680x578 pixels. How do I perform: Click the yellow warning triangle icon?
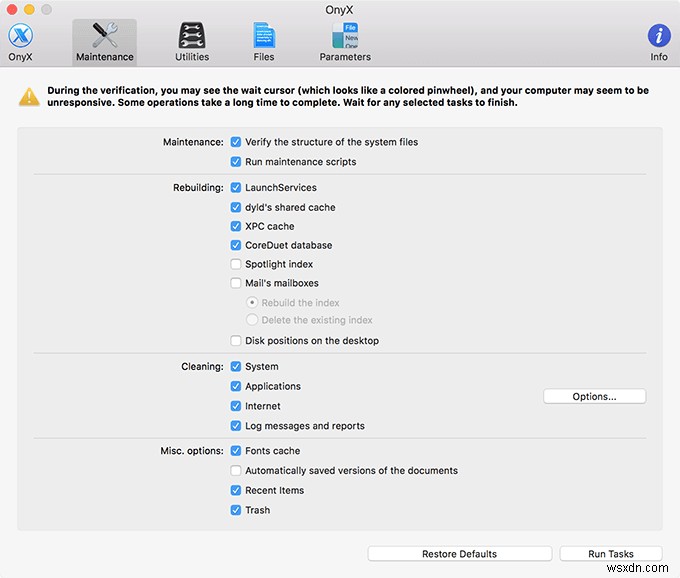tap(29, 97)
